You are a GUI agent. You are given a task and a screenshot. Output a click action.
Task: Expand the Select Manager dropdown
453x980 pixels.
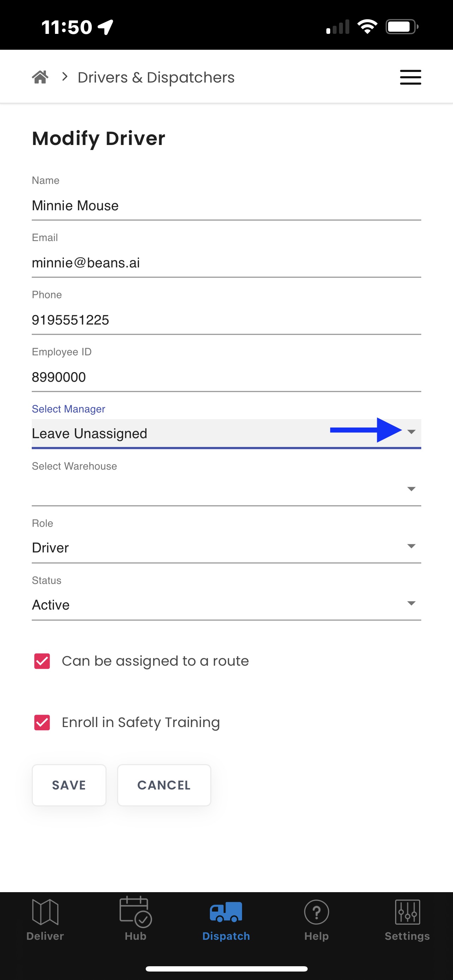click(x=411, y=432)
